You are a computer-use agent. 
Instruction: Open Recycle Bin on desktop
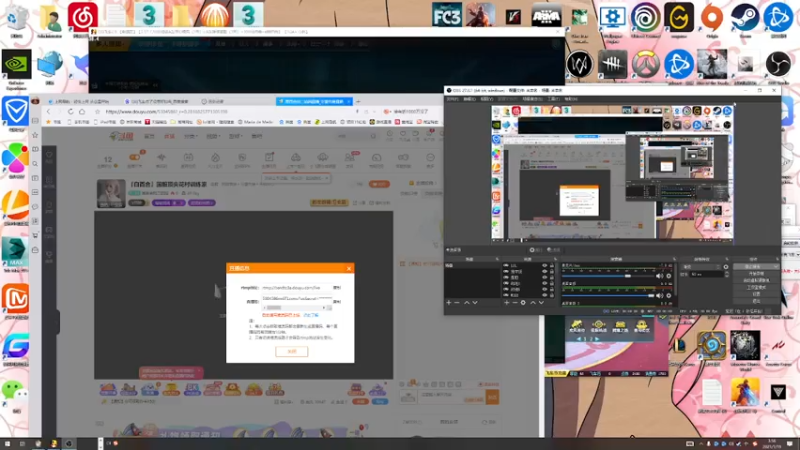16,19
